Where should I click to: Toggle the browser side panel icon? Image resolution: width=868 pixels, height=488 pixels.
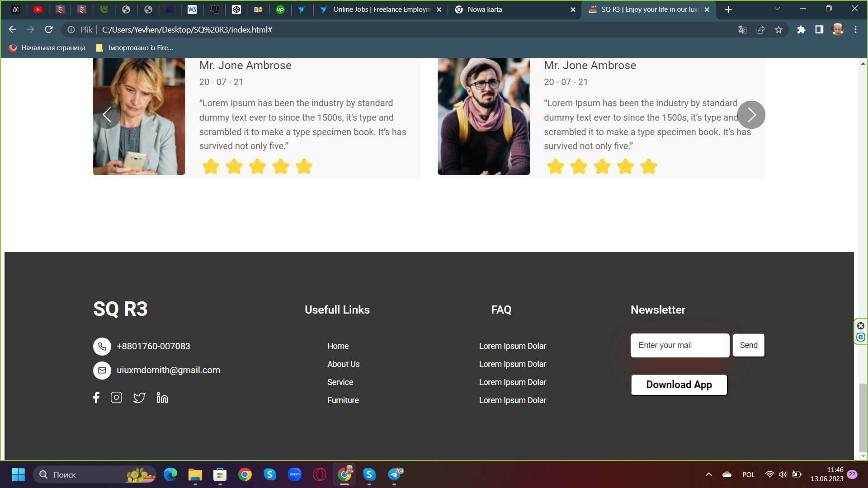point(819,30)
